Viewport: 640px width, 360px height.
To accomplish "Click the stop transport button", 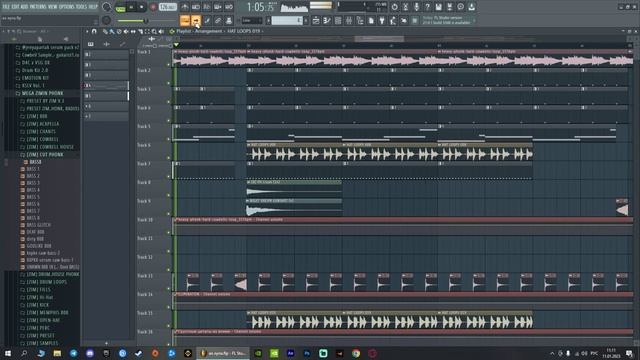I will tap(142, 7).
